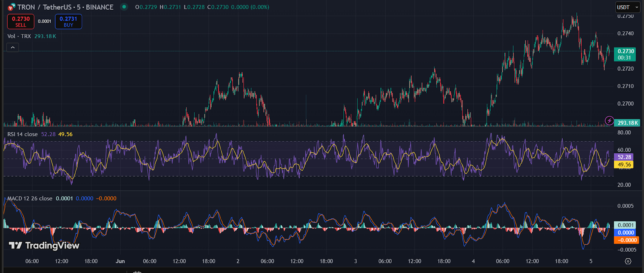The image size is (644, 273).
Task: Click the green 0.2730 current price tag
Action: pyautogui.click(x=625, y=54)
